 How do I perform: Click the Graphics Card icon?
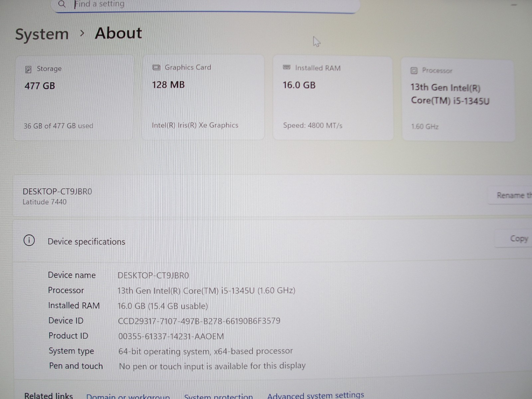[156, 67]
